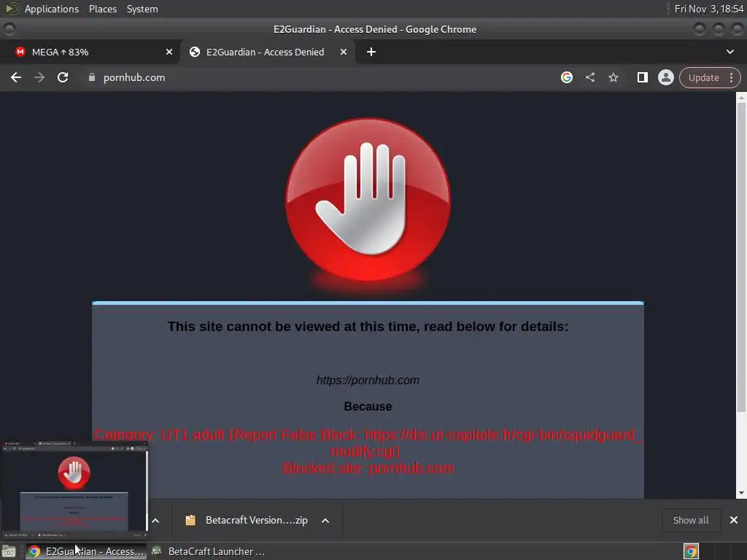Image resolution: width=747 pixels, height=560 pixels.
Task: Go back to previous page
Action: pyautogui.click(x=16, y=77)
